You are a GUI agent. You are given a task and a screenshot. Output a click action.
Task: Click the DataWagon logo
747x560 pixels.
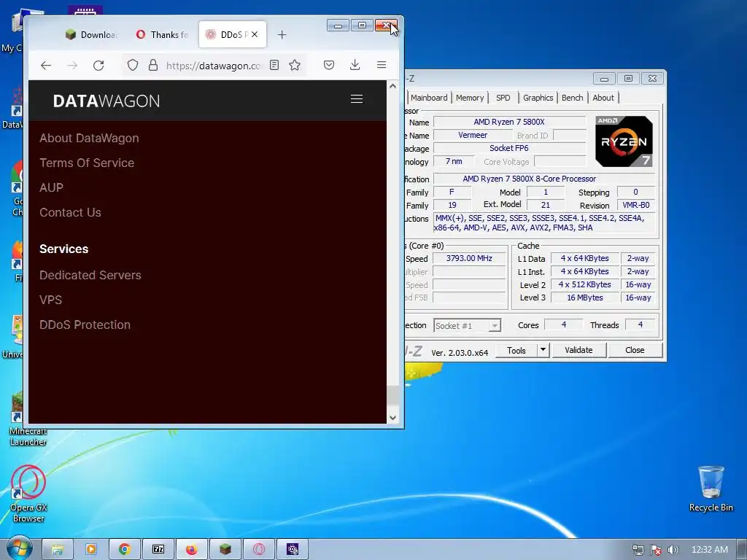(x=107, y=101)
